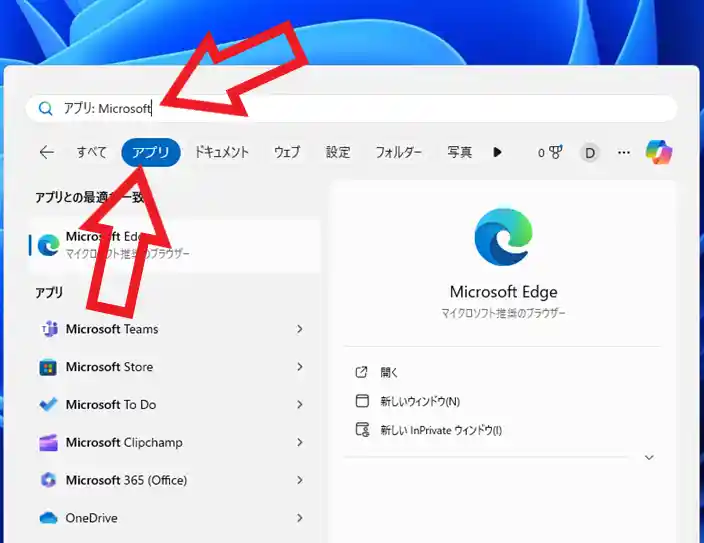Viewport: 704px width, 543px height.
Task: Open the D account avatar
Action: coord(590,153)
